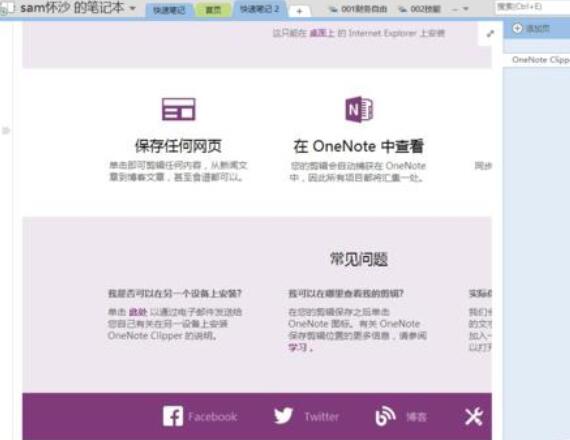Open the Facebook link text
The height and width of the screenshot is (440, 570).
click(x=212, y=417)
